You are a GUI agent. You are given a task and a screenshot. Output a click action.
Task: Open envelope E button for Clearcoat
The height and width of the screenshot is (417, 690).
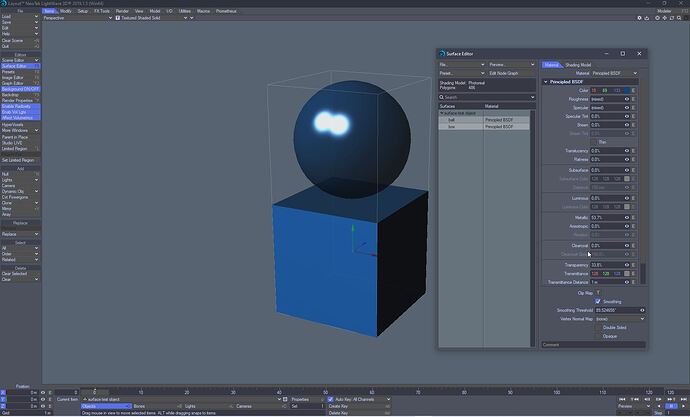[634, 246]
